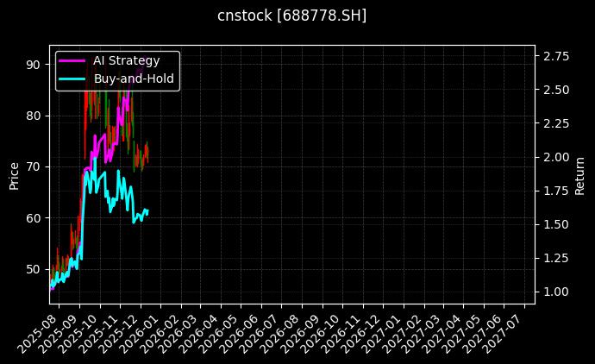Screen dimensions: 595x364
Task: Click the 2026-07 date label
Action: [260, 330]
